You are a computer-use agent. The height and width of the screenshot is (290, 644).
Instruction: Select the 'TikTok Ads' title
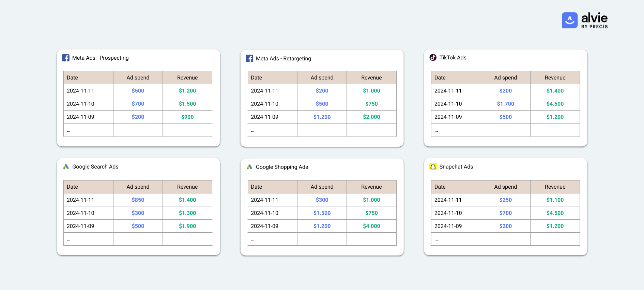click(x=453, y=57)
